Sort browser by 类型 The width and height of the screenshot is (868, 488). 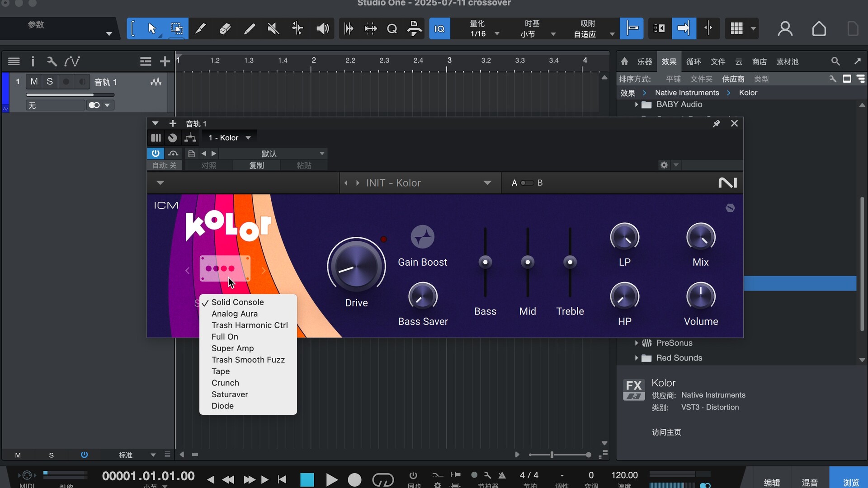click(761, 79)
